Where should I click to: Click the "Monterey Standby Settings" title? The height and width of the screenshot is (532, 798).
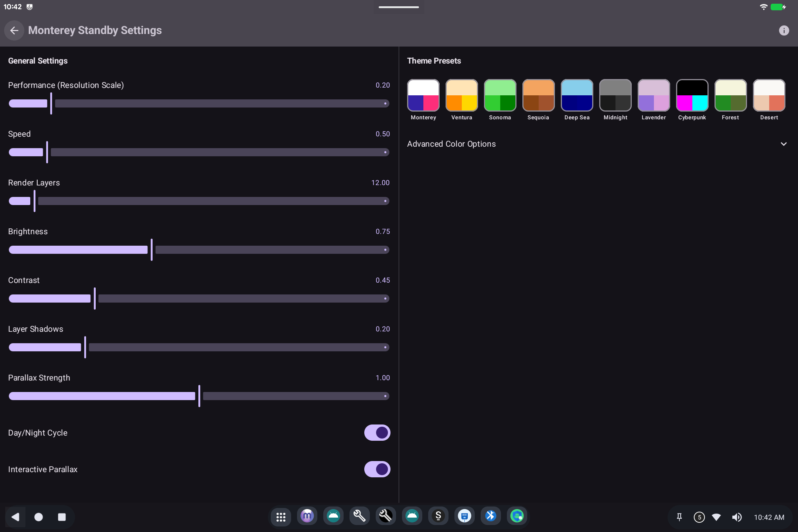(95, 30)
